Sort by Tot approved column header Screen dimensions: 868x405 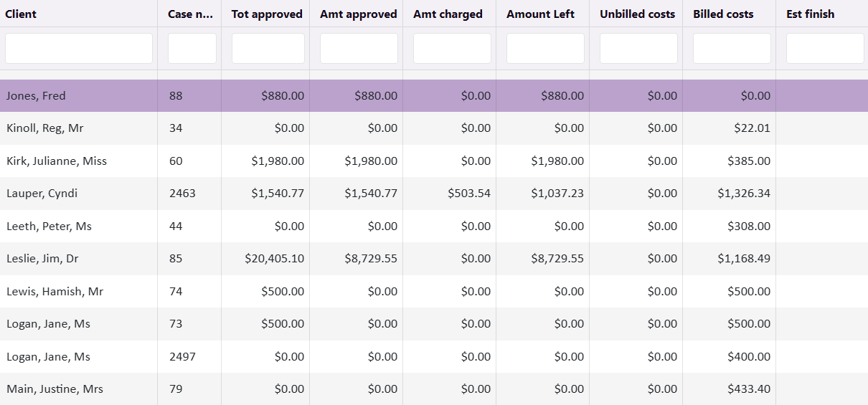267,14
